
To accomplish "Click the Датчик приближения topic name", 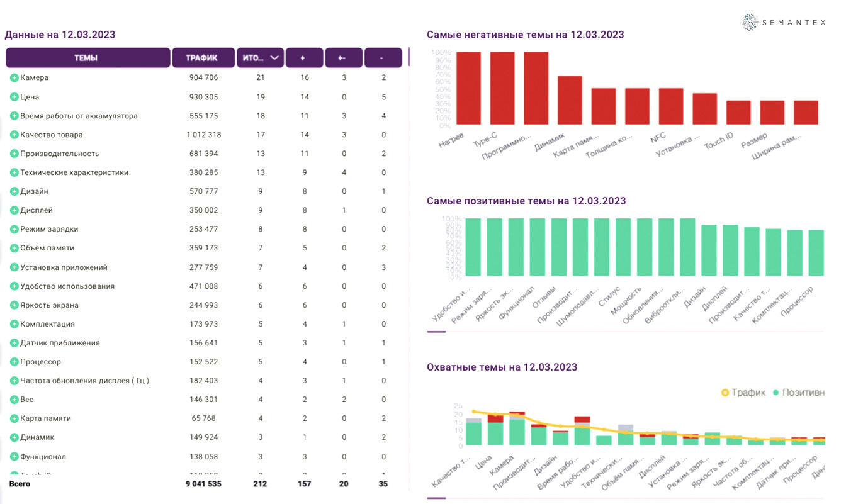I will [x=60, y=343].
